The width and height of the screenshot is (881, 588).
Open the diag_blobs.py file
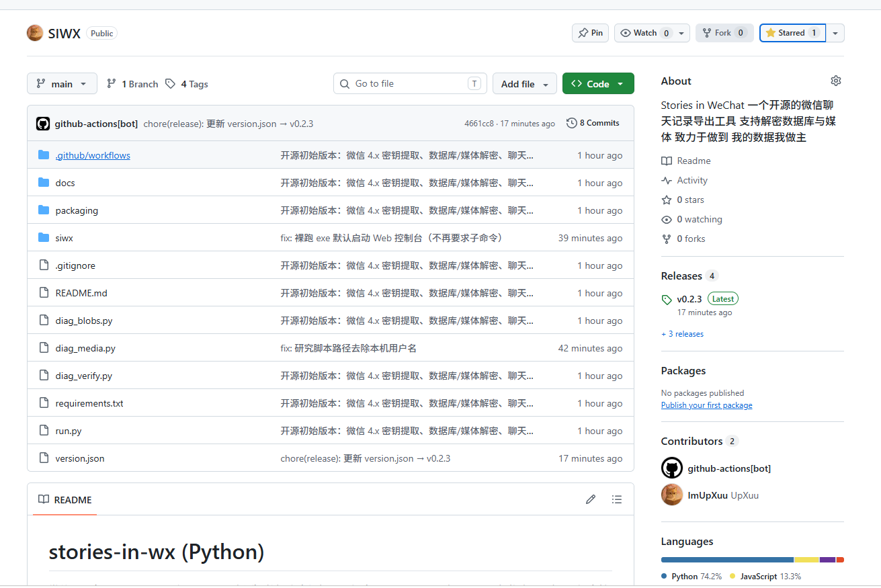(84, 321)
